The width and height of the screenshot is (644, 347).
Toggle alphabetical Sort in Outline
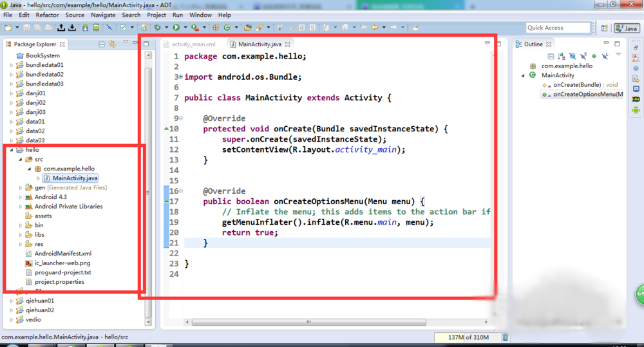tap(562, 56)
